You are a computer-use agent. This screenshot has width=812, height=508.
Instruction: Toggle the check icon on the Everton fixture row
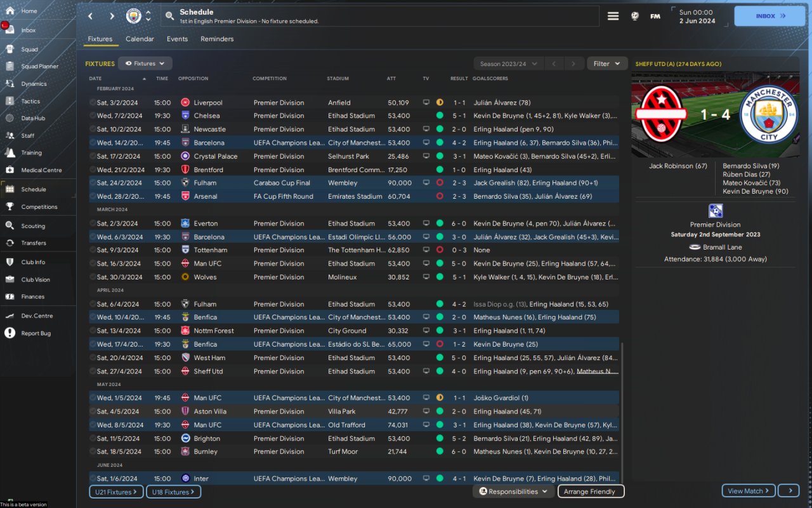[x=93, y=224]
